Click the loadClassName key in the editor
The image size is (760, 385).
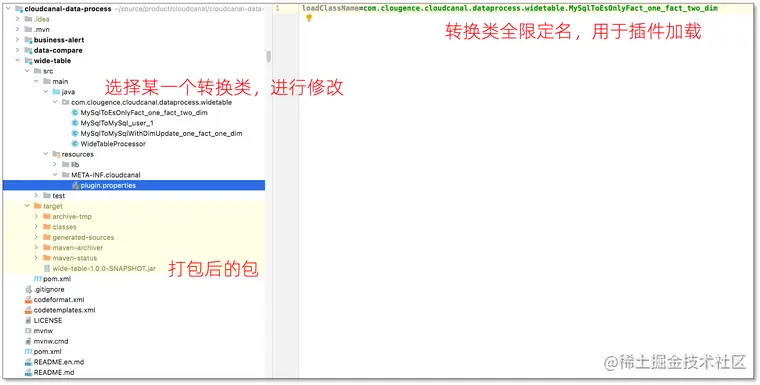coord(331,8)
